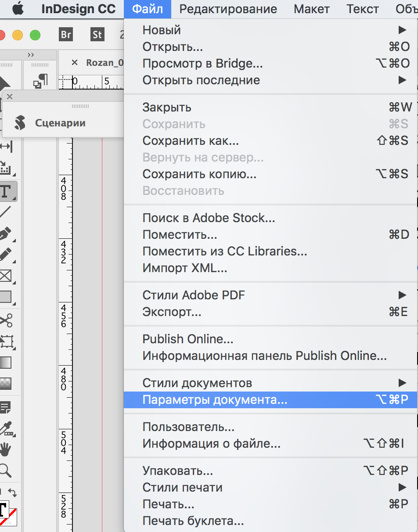
Task: Expand Стили Adobe PDF submenu
Action: [270, 295]
